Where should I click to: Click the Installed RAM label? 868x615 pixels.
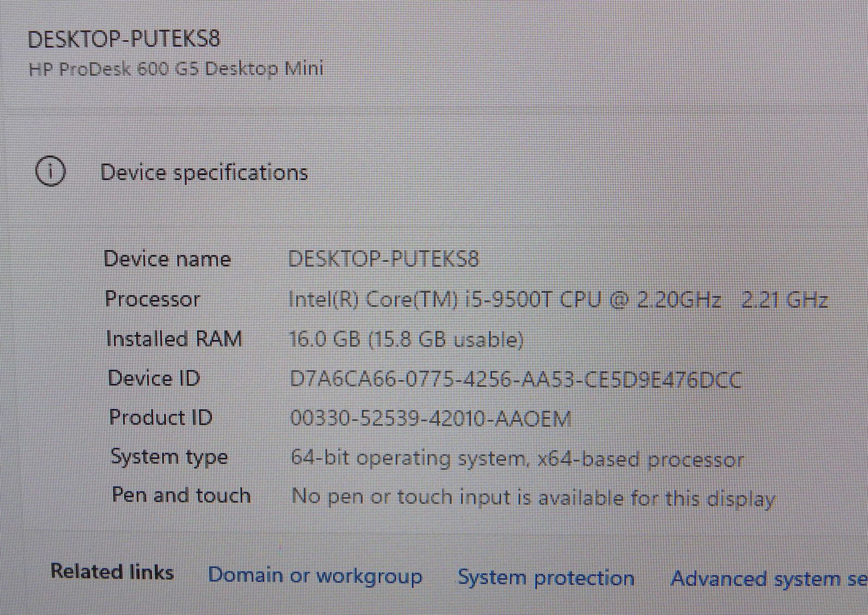pos(174,339)
